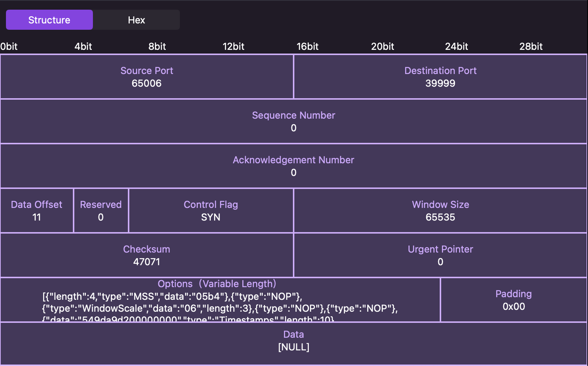
Task: Click the 20bit ruler label
Action: pyautogui.click(x=382, y=46)
